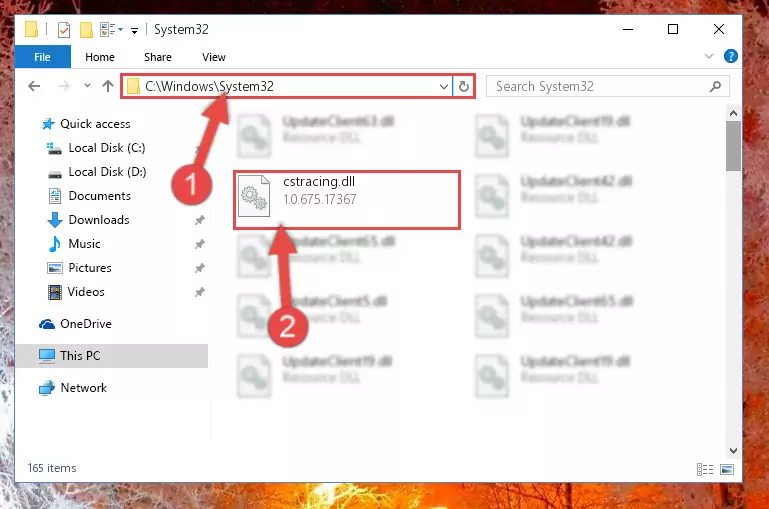
Task: Click the Downloads pin icon
Action: click(199, 220)
